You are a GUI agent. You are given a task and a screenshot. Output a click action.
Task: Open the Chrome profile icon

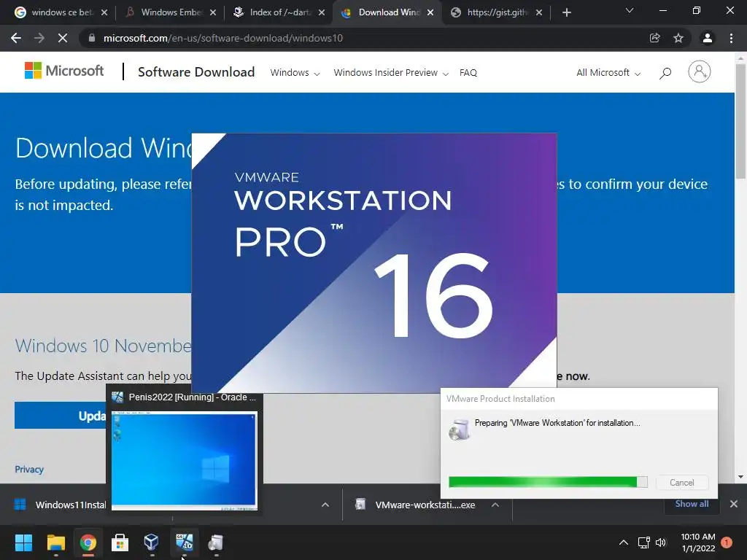tap(708, 38)
